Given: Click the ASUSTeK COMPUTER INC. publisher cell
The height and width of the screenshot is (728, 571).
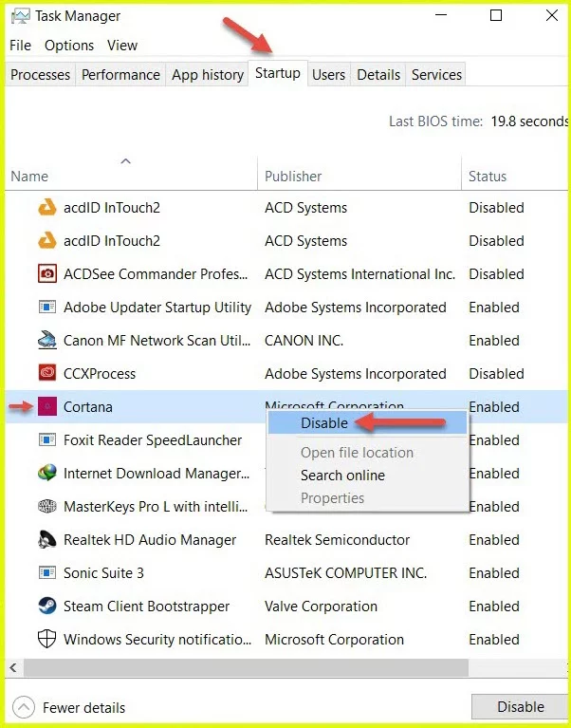Looking at the screenshot, I should (x=345, y=572).
